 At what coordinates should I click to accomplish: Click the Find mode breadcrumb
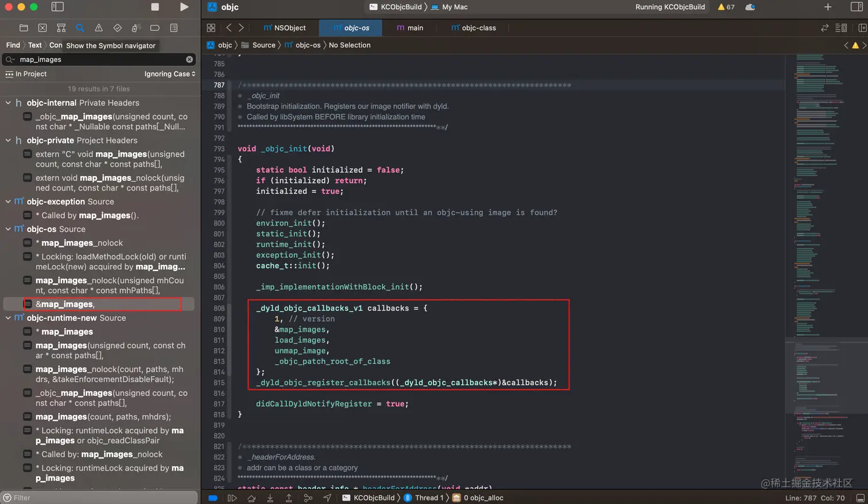pyautogui.click(x=13, y=45)
